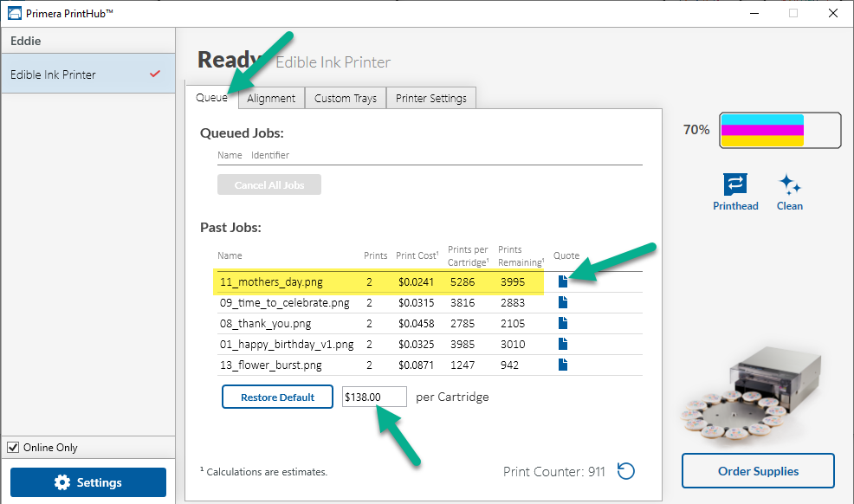Select the 08_thank_you.png job name
854x504 pixels.
[265, 323]
